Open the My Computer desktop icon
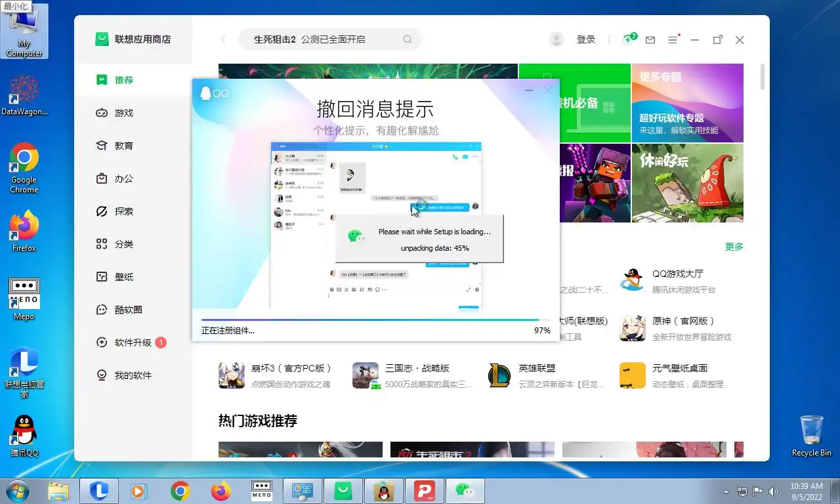This screenshot has width=840, height=504. coord(24,31)
